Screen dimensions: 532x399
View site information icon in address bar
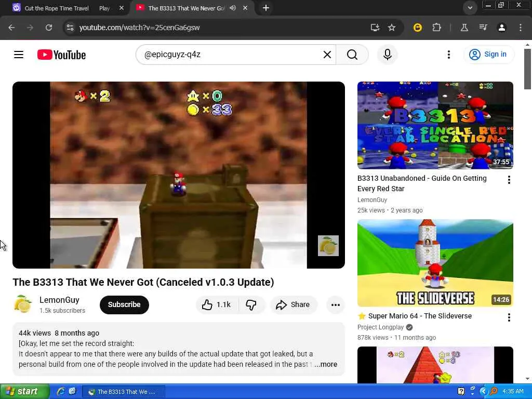70,28
